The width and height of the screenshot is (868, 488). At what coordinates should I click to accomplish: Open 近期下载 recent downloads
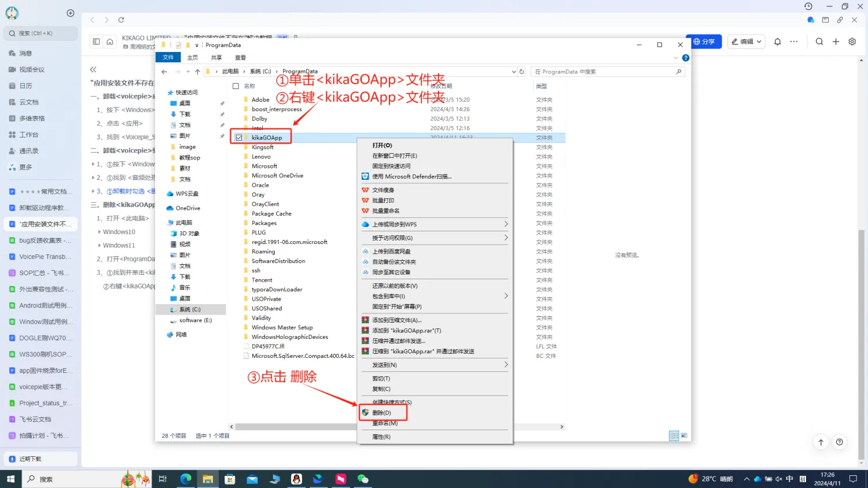pos(30,459)
